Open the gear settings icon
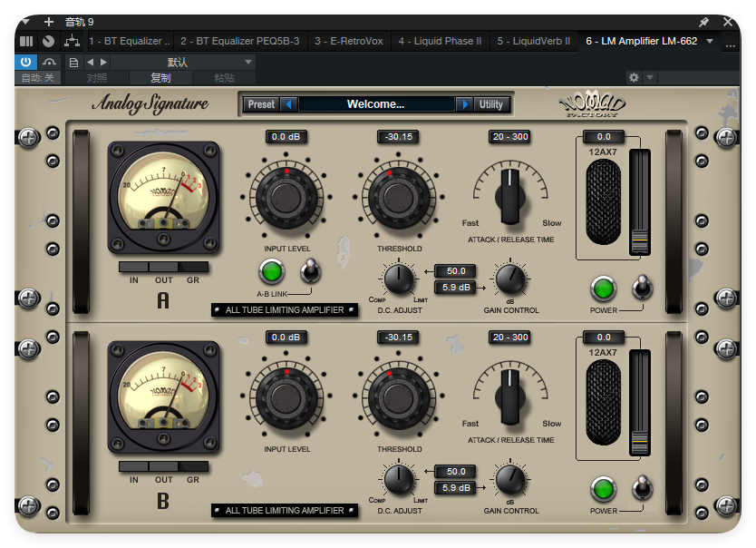 (x=634, y=77)
